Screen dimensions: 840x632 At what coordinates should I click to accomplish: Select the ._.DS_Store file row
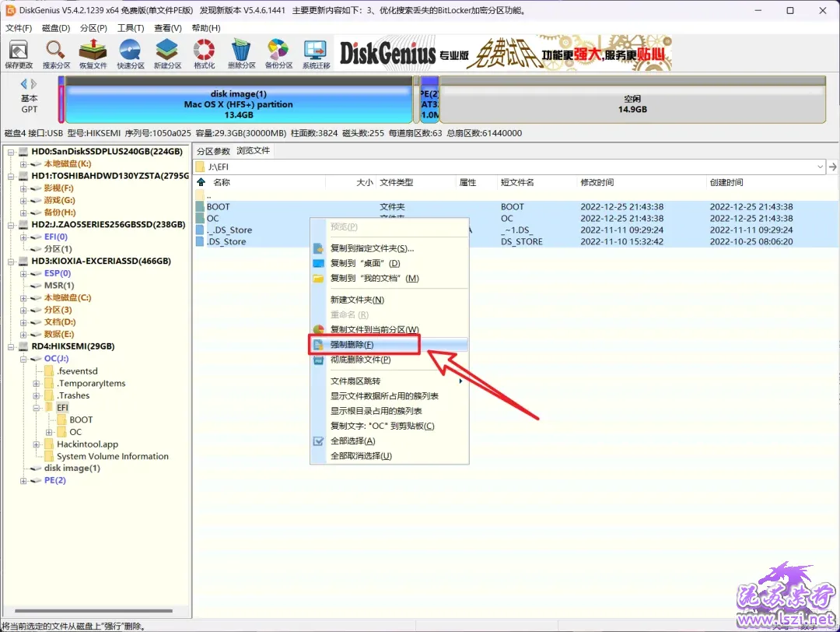(516, 230)
